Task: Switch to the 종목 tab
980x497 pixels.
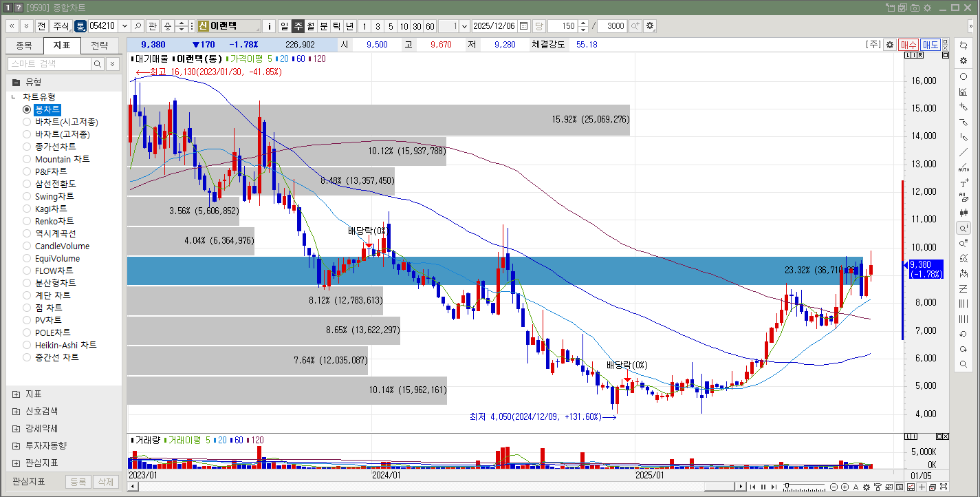Action: (24, 46)
